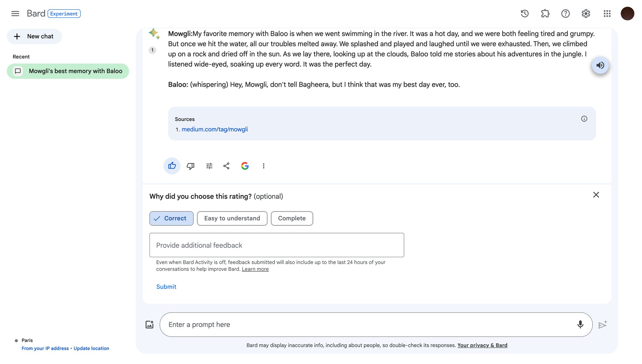
Task: Toggle the thumbs up good response rating
Action: pyautogui.click(x=172, y=166)
